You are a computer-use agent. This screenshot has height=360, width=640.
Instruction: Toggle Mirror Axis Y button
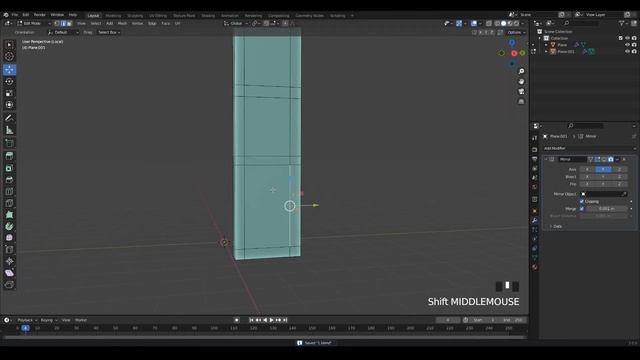tap(603, 169)
